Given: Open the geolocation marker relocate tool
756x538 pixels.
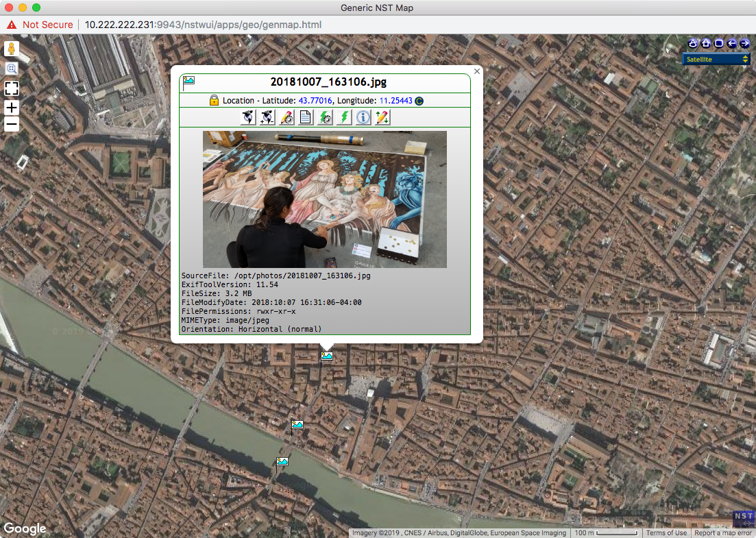Looking at the screenshot, I should [x=247, y=117].
